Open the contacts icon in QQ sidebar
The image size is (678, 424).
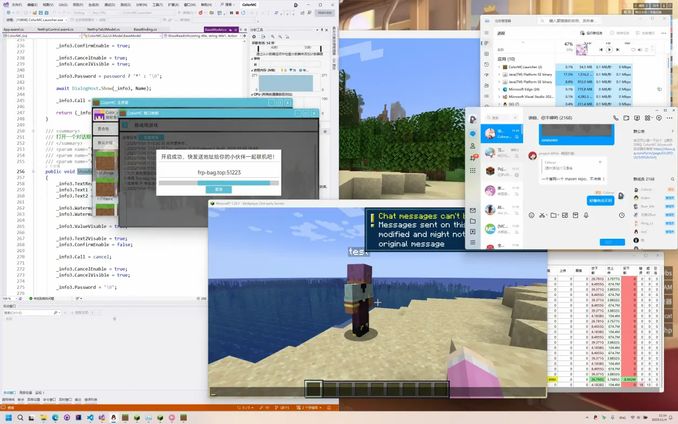pos(473,146)
